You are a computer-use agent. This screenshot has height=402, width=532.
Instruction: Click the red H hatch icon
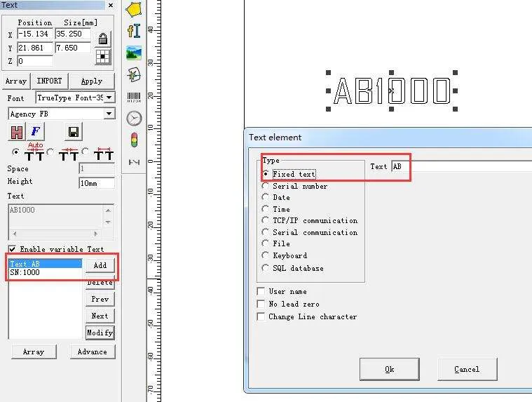(x=16, y=132)
